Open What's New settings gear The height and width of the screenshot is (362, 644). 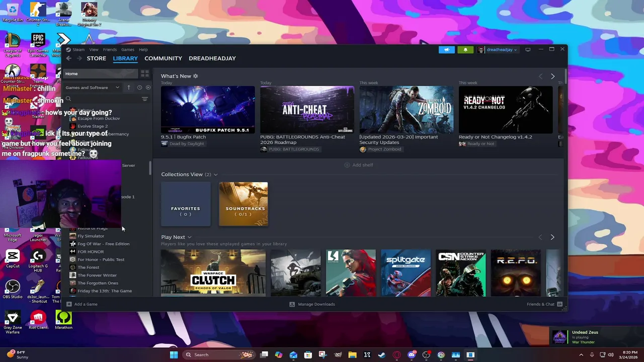196,76
